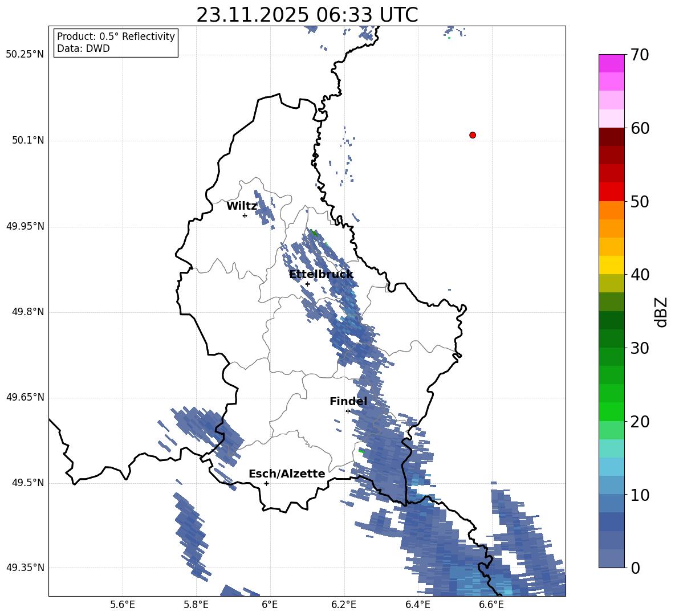Screen dimensions: 675x616
Task: Click the Data: DWD text
Action: [83, 48]
